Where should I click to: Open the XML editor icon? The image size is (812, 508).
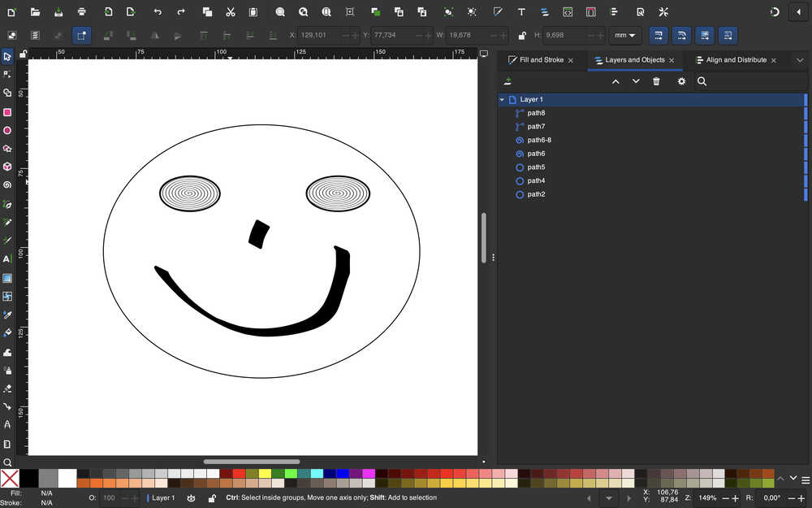click(x=568, y=12)
